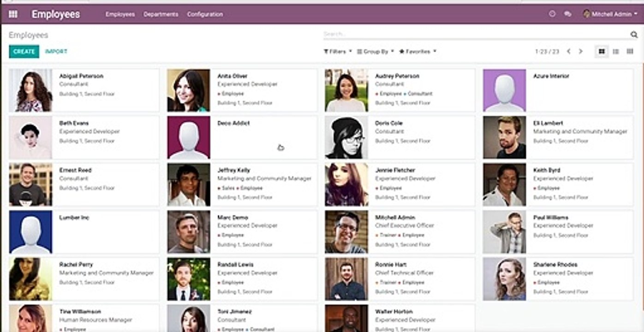Open Rachel Perry's photo
Image resolution: width=644 pixels, height=332 pixels.
click(31, 279)
